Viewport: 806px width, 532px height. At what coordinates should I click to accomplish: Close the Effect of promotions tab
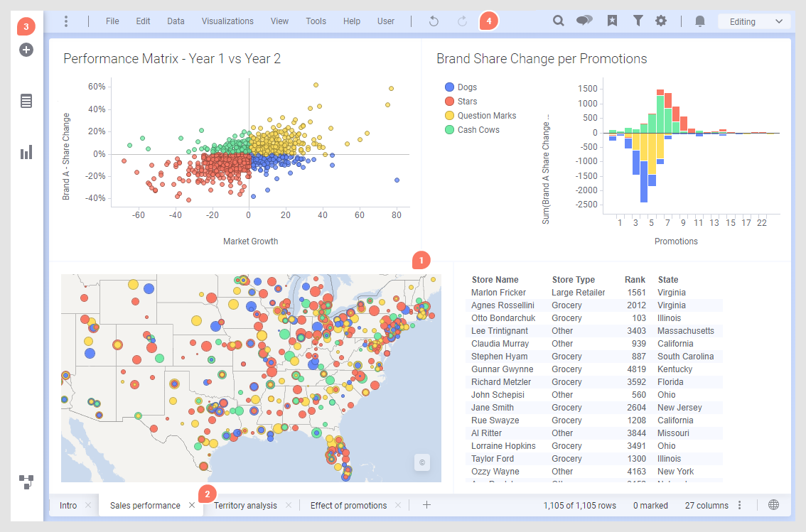click(398, 505)
